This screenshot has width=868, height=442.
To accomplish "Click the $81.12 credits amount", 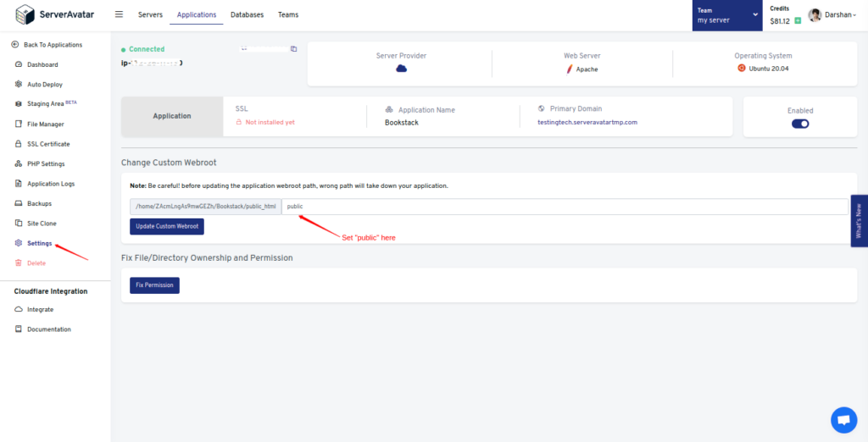I will click(x=780, y=21).
